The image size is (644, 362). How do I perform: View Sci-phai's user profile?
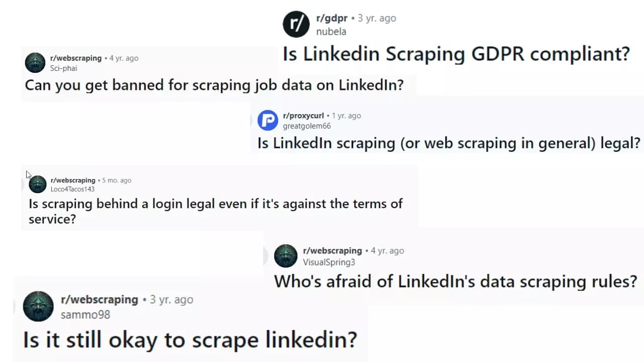(63, 68)
